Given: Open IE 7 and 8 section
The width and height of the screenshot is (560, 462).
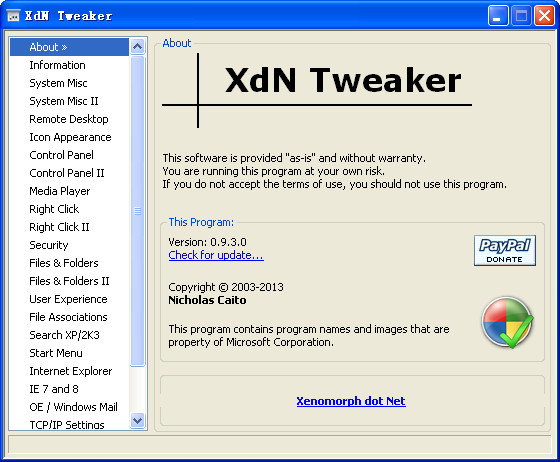Looking at the screenshot, I should [69, 389].
